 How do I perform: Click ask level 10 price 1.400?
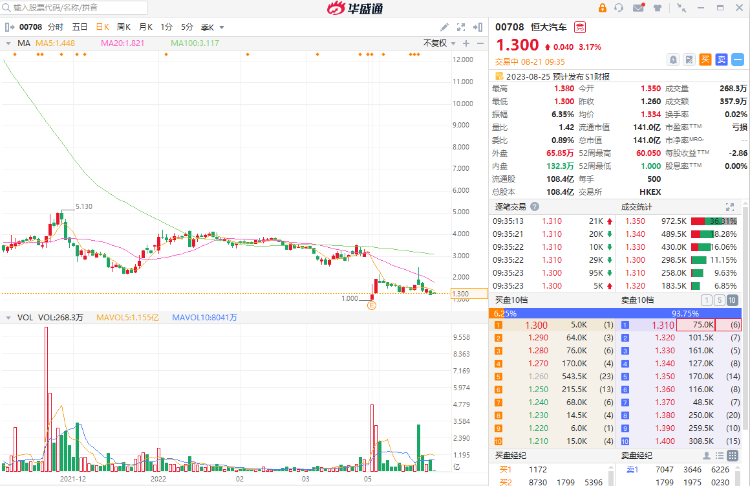pyautogui.click(x=665, y=441)
